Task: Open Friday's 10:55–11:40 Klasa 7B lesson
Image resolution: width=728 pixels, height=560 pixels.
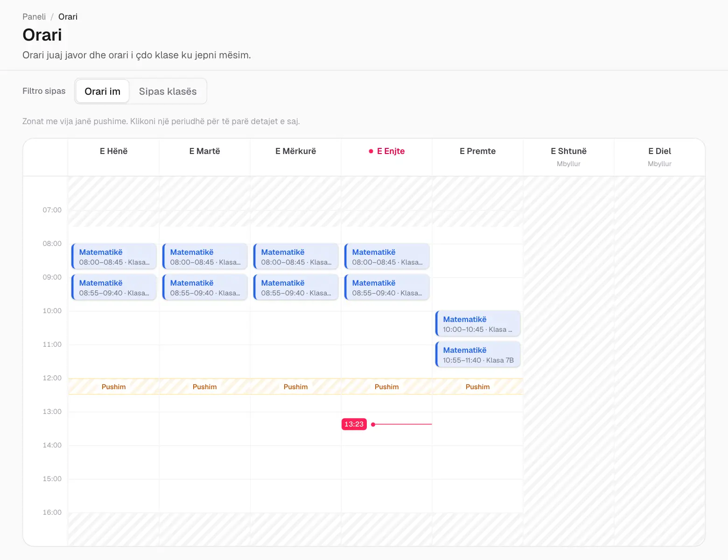Action: (478, 354)
